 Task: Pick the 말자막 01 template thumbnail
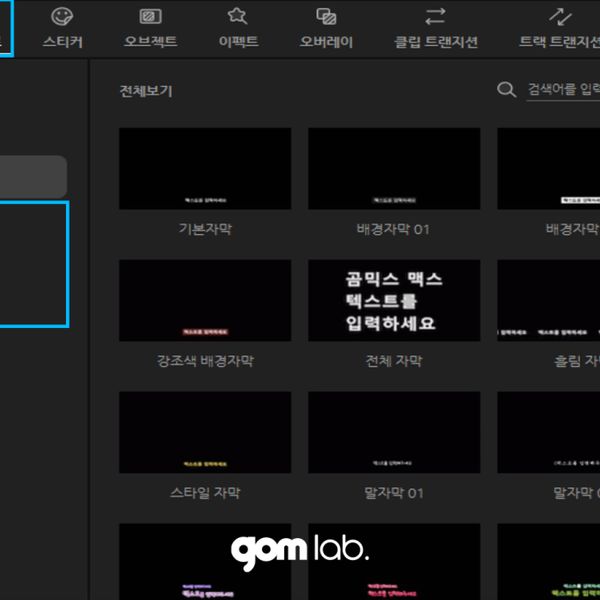pos(393,432)
